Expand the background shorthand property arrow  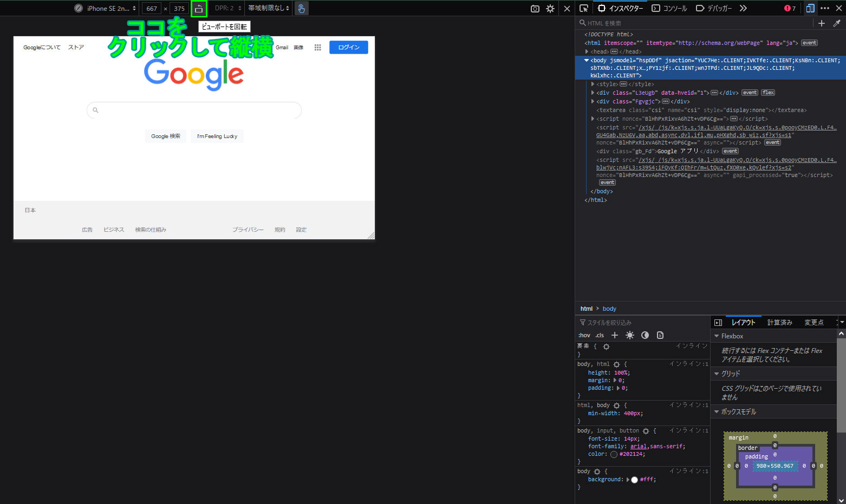point(628,480)
